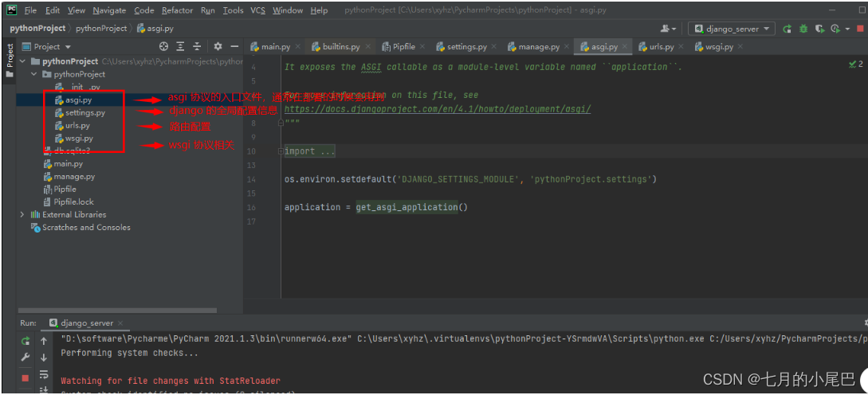Select Pipfile.lock in the project tree
The width and height of the screenshot is (868, 395).
point(73,202)
